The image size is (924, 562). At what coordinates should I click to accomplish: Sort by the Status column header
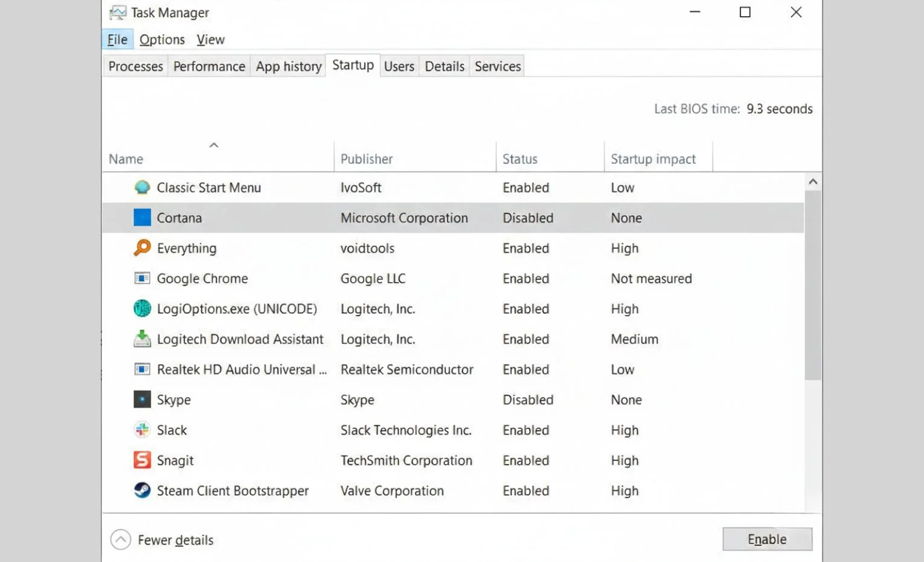pos(550,158)
